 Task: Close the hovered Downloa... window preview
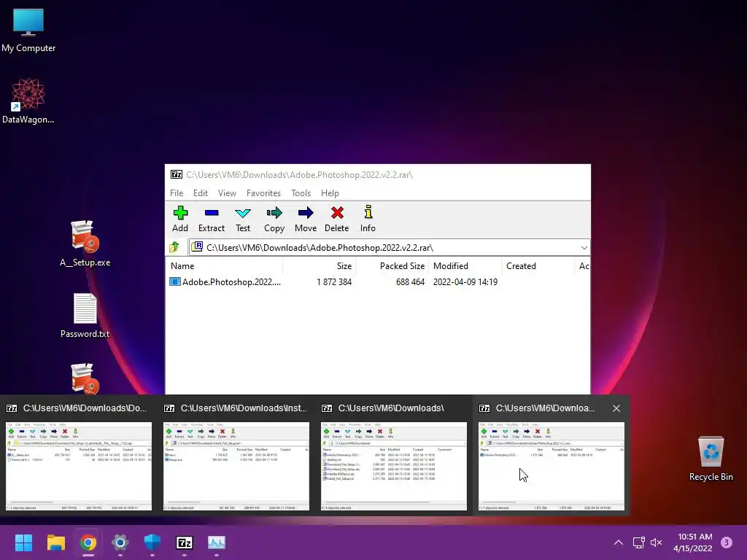click(616, 408)
